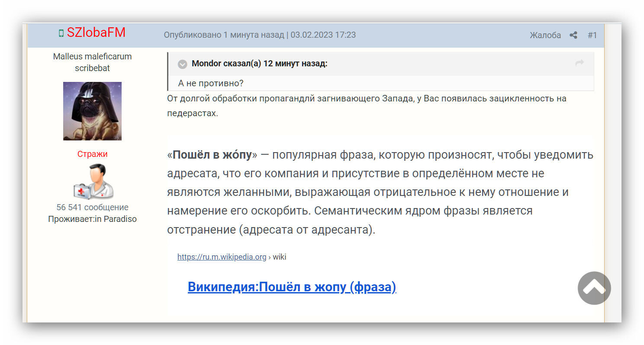
Task: Click the Жалоба report link
Action: point(545,35)
